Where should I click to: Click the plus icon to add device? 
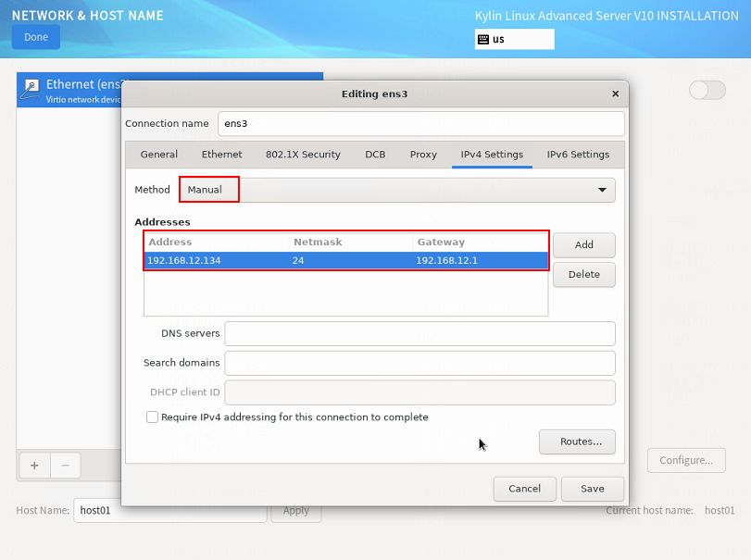34,466
